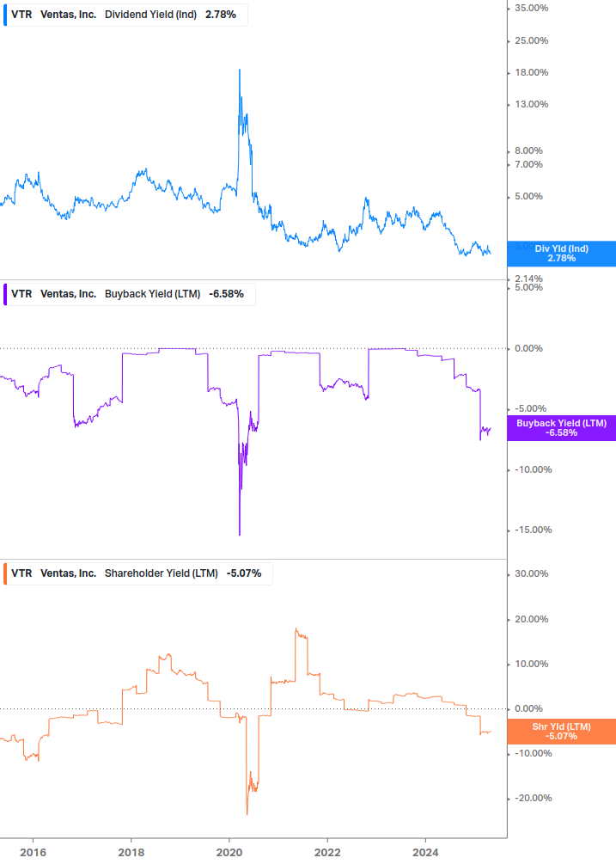The height and width of the screenshot is (864, 616).
Task: Click the 8.00% dividend axis label
Action: pyautogui.click(x=528, y=150)
